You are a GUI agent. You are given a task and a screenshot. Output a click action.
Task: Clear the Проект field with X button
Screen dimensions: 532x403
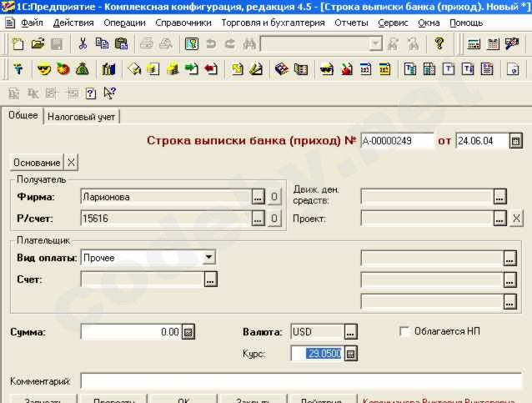[516, 219]
